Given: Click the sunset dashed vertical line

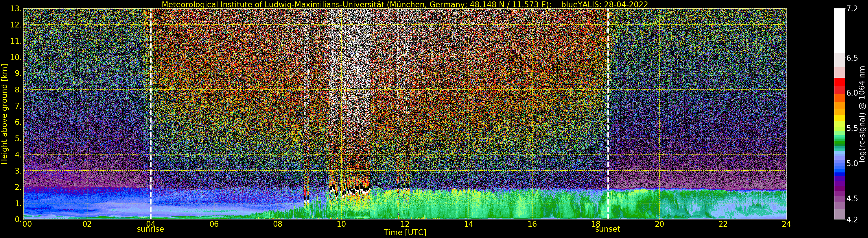Looking at the screenshot, I should coord(608,114).
